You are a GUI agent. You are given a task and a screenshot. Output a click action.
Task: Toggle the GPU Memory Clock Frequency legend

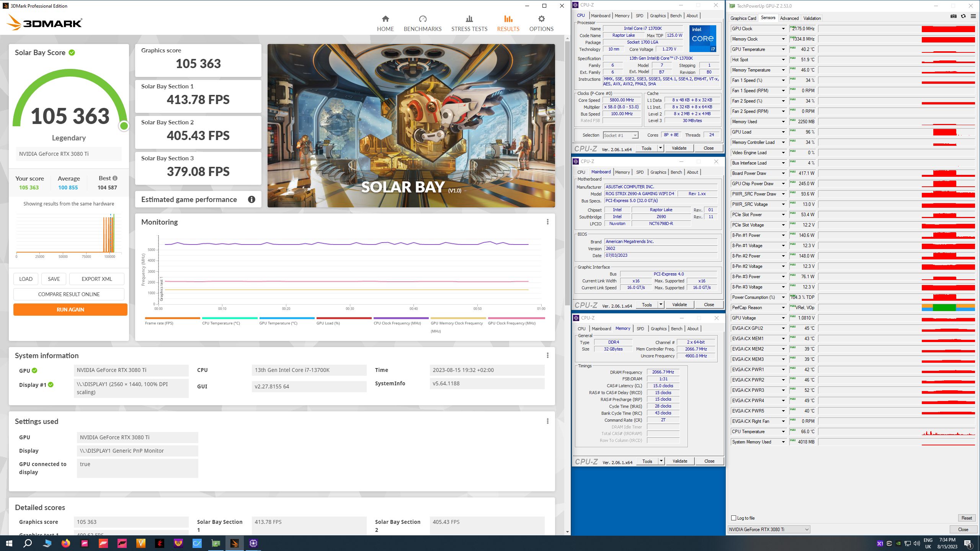[458, 325]
